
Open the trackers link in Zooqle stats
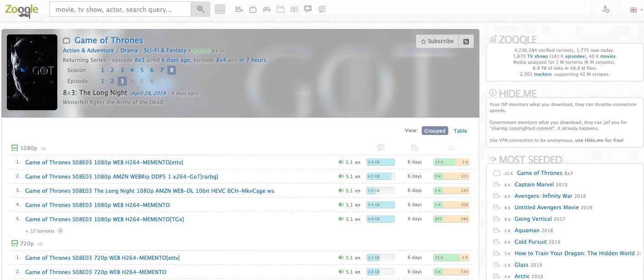click(542, 74)
